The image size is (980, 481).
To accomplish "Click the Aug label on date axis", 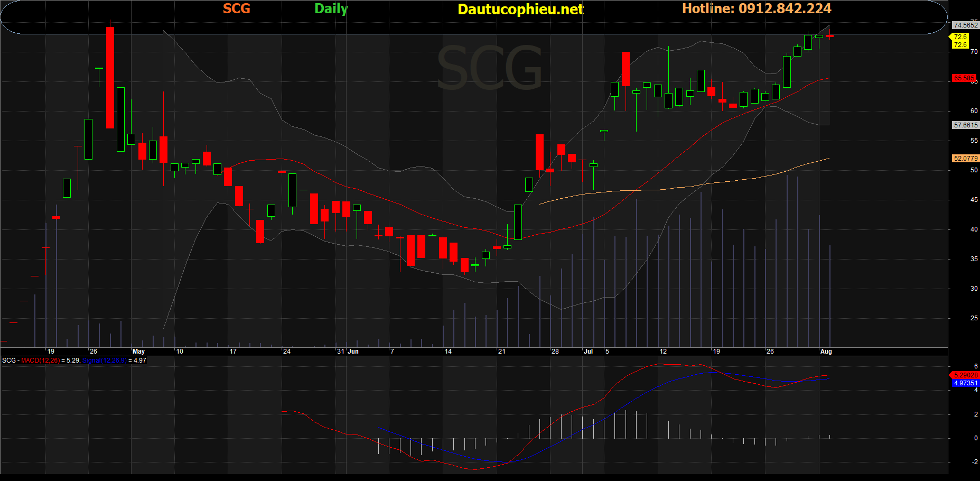I will [x=826, y=351].
